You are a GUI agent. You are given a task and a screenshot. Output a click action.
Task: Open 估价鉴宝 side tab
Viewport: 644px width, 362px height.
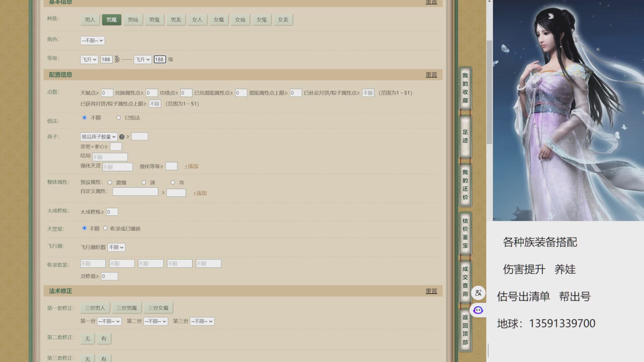(x=465, y=233)
